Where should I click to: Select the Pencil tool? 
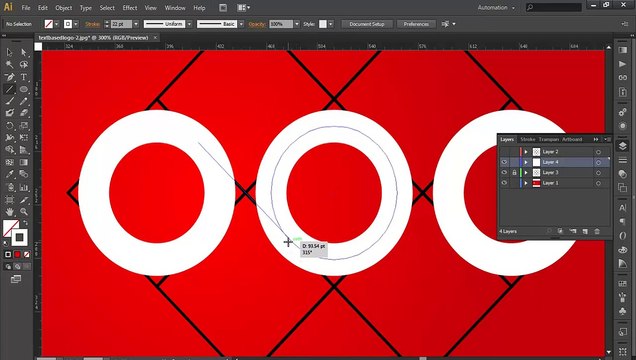tap(24, 101)
